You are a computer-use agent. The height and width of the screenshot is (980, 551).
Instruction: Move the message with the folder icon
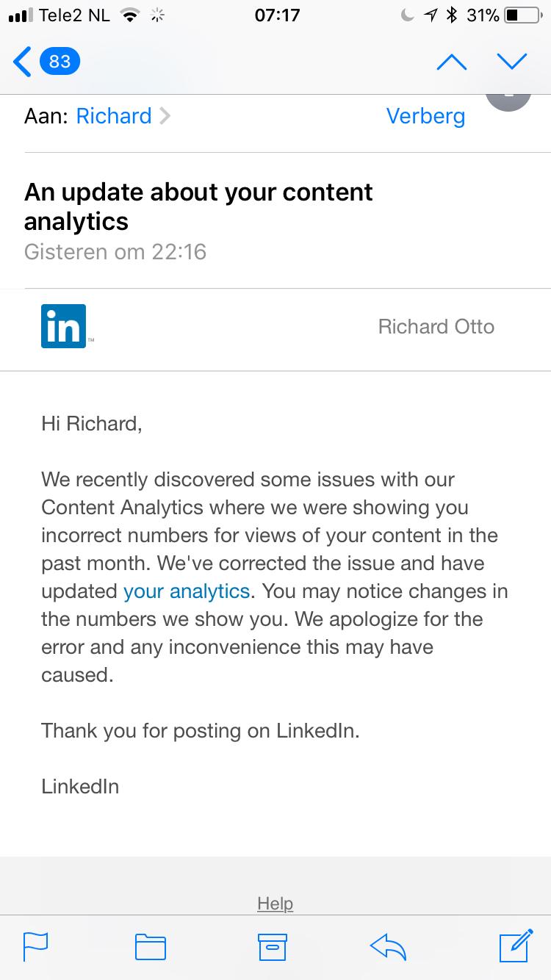click(x=151, y=946)
